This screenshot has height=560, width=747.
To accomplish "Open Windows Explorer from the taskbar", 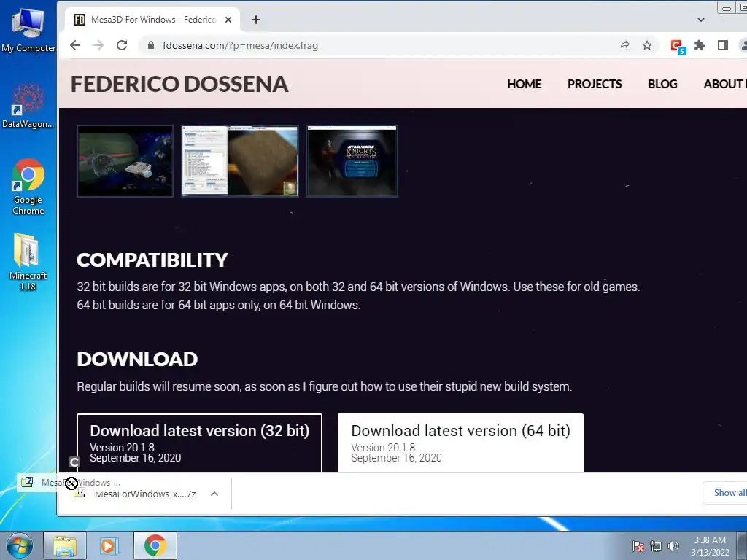I will (65, 545).
